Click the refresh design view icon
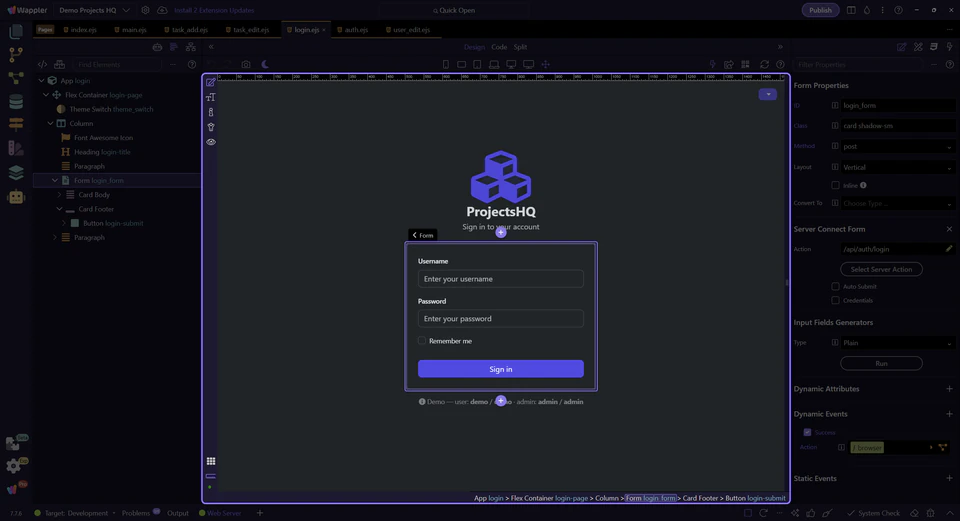The height and width of the screenshot is (521, 960). point(764,64)
